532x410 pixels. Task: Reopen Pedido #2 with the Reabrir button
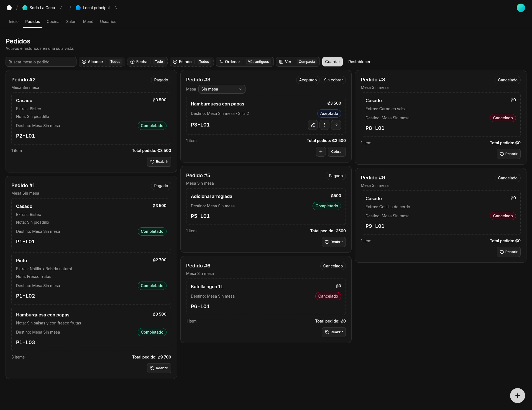[x=159, y=162]
